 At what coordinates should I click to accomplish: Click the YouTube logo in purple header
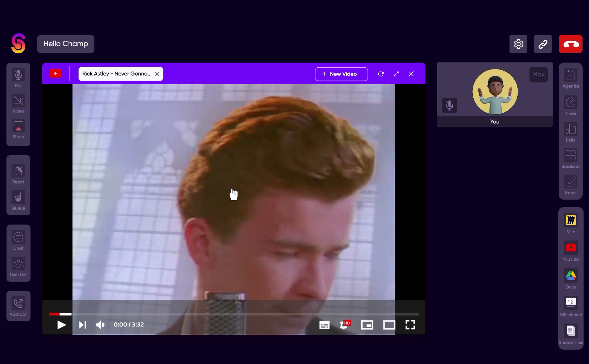[x=56, y=74]
